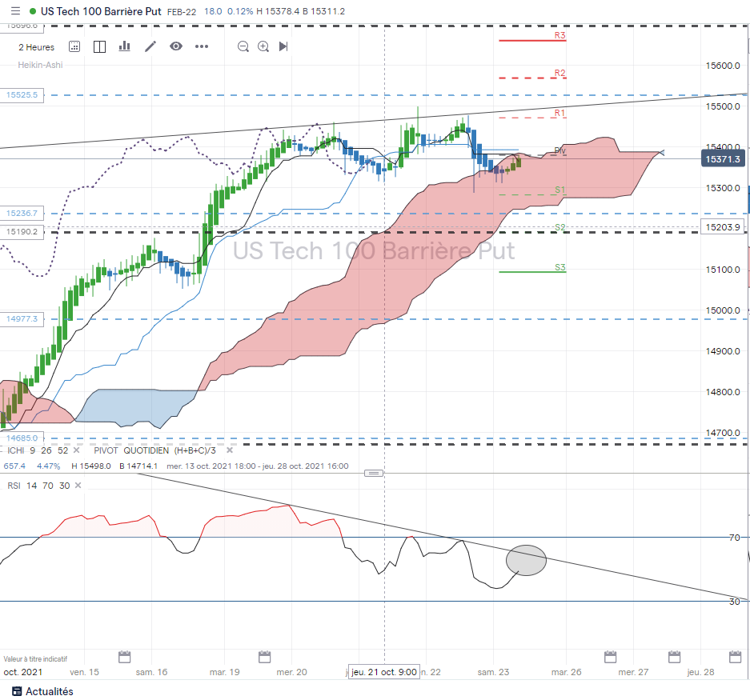Remove the ICHI 9 26 52 indicator
This screenshot has width=750, height=700.
tap(77, 450)
